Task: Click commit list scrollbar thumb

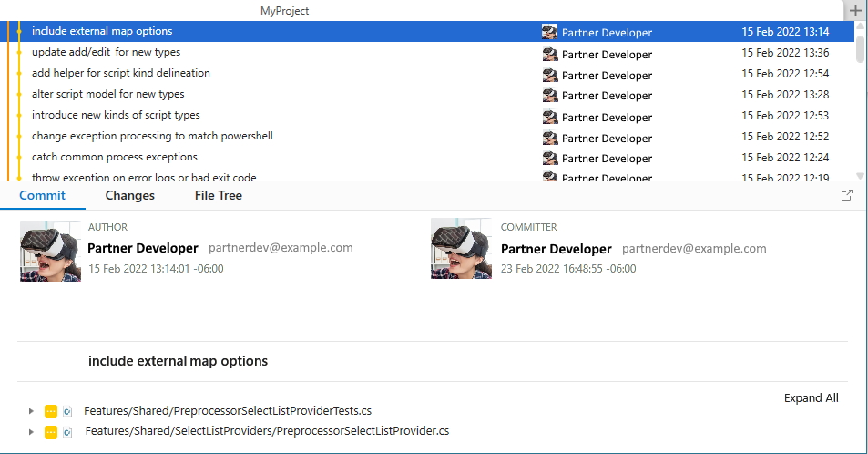Action: pos(860,47)
